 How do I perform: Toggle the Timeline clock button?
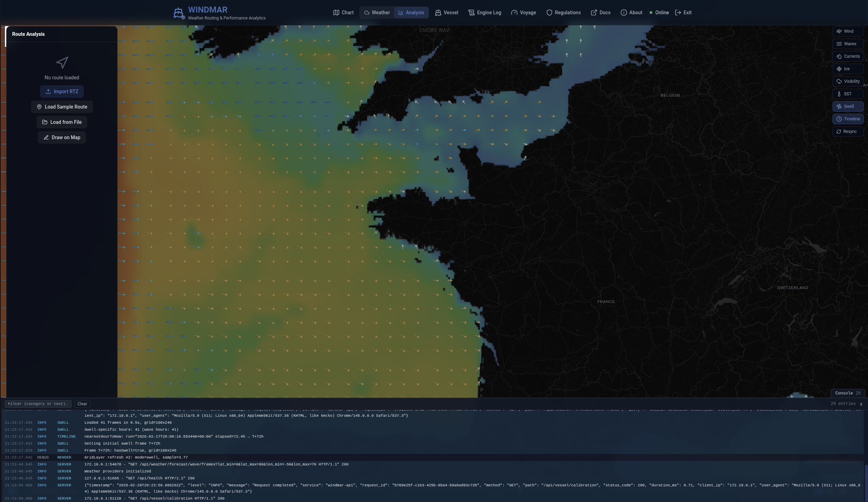(x=848, y=119)
